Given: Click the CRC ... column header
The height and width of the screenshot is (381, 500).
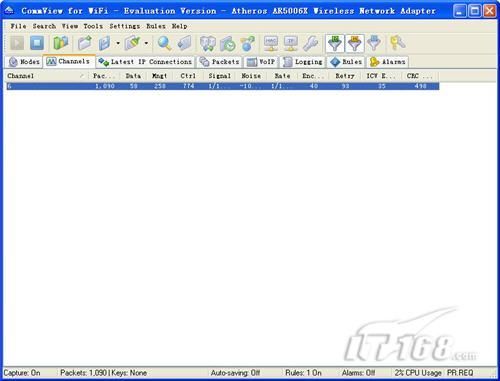Looking at the screenshot, I should tap(420, 76).
